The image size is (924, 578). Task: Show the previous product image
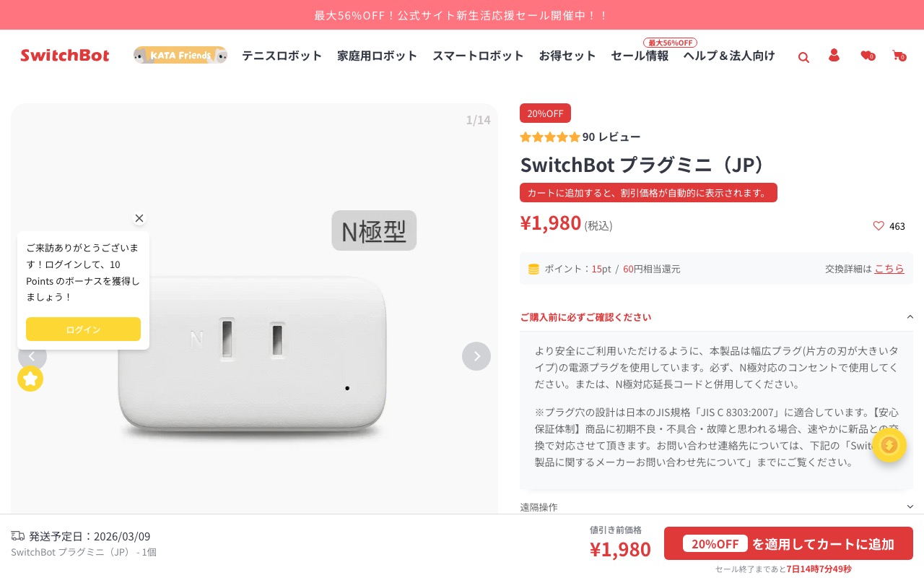tap(32, 356)
